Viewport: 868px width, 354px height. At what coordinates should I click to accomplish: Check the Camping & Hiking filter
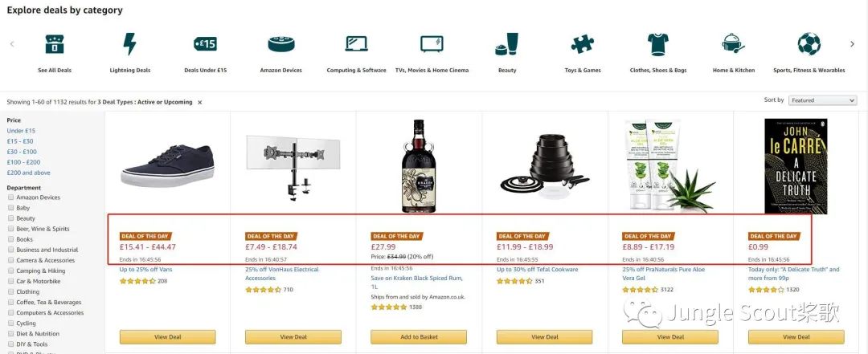10,271
